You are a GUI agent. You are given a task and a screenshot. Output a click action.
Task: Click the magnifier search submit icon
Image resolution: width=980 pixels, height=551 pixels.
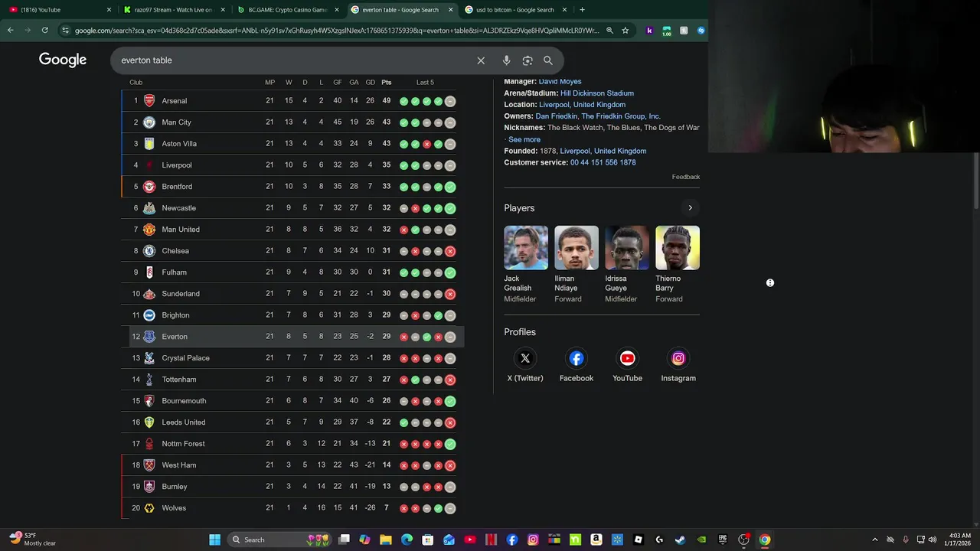(x=548, y=60)
